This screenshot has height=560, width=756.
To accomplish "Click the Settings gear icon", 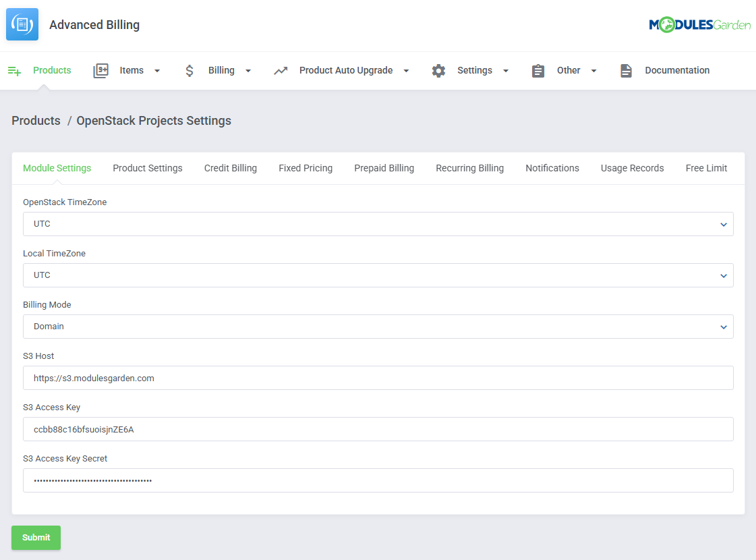I will tap(439, 71).
